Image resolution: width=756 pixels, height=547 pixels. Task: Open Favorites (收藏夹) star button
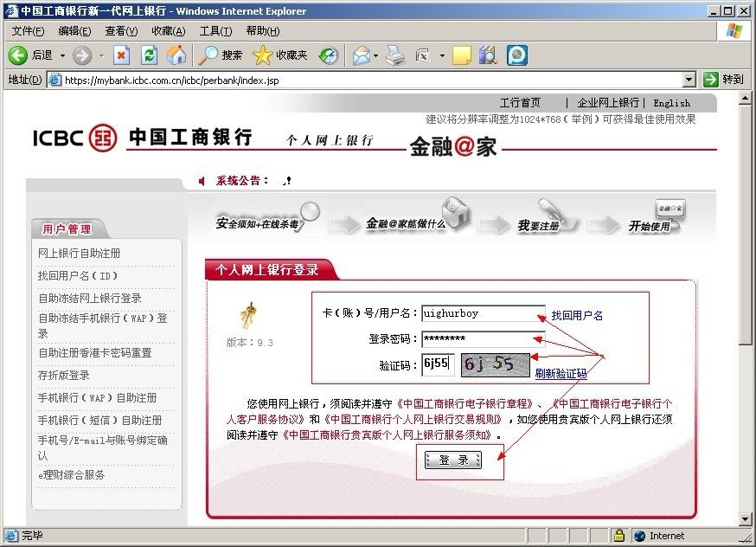(279, 55)
